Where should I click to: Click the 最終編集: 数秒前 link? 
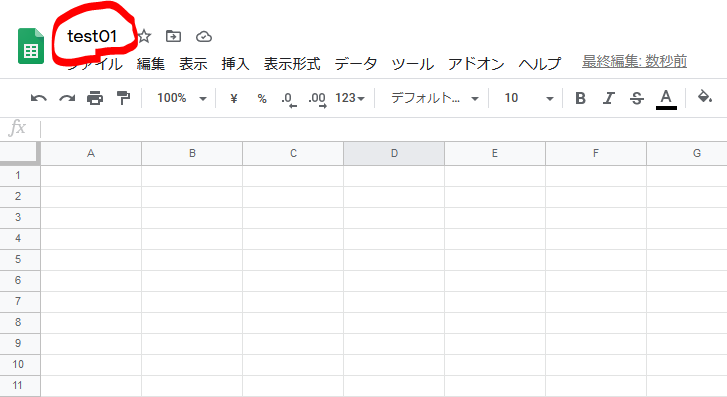tap(634, 61)
